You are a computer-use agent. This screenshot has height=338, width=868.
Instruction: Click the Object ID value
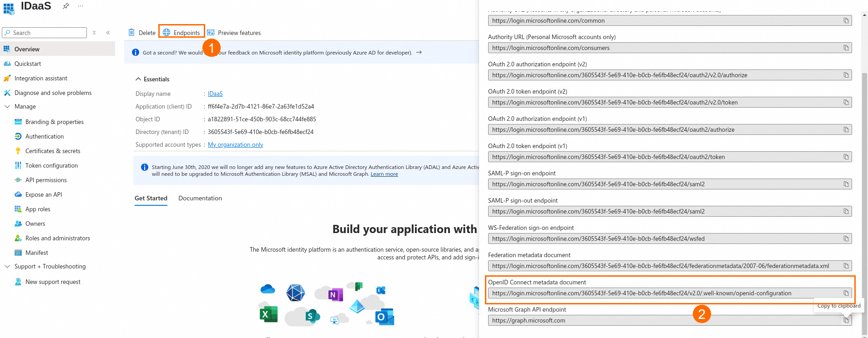[x=262, y=119]
